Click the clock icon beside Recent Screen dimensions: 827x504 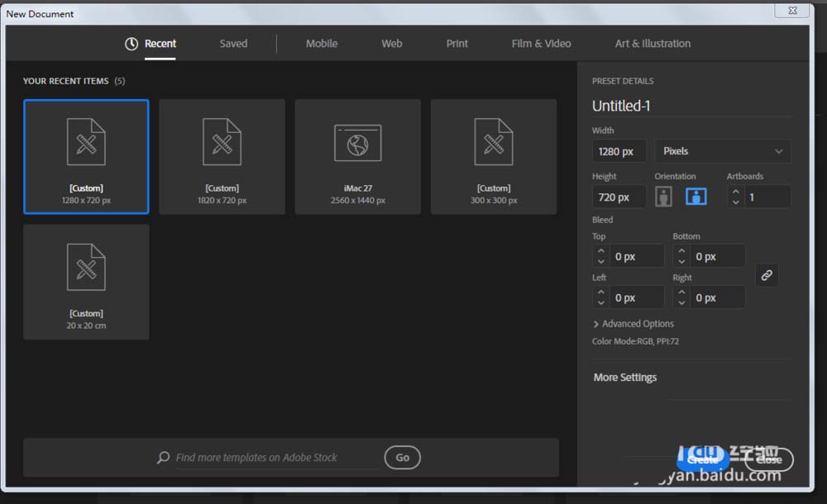pos(131,44)
